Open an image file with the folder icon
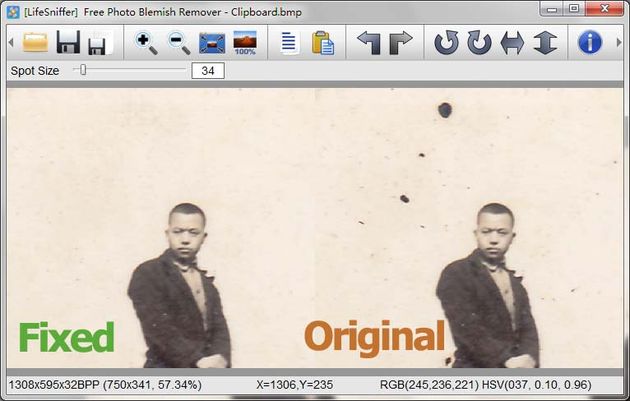This screenshot has width=630, height=401. [x=35, y=42]
